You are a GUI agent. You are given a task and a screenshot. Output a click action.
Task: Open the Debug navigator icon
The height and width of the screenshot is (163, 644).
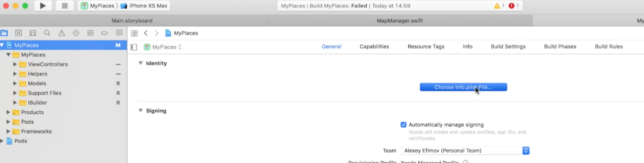pyautogui.click(x=90, y=33)
